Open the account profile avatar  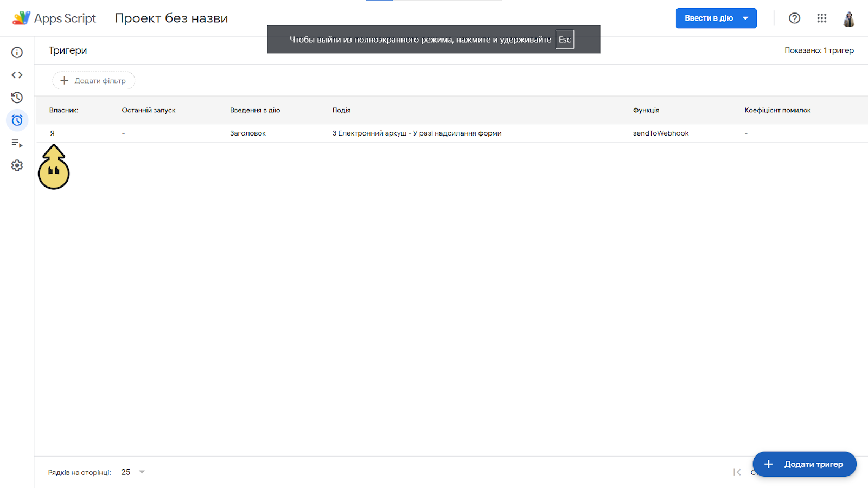tap(849, 18)
